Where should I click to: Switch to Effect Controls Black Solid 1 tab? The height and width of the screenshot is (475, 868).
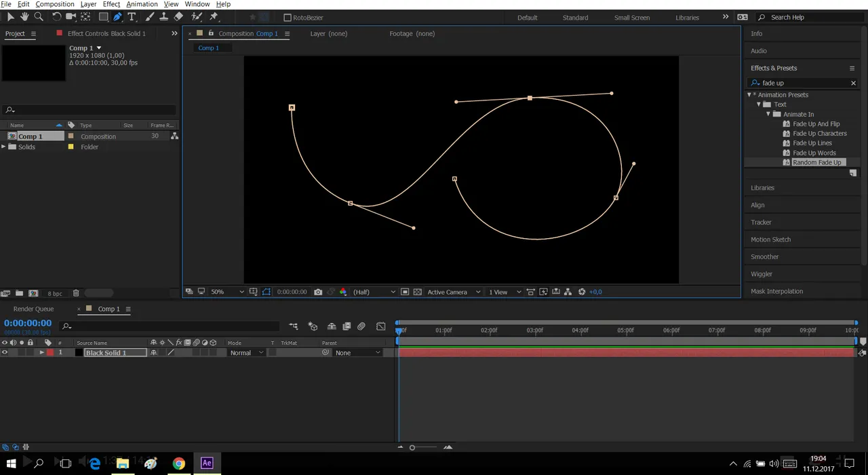106,33
